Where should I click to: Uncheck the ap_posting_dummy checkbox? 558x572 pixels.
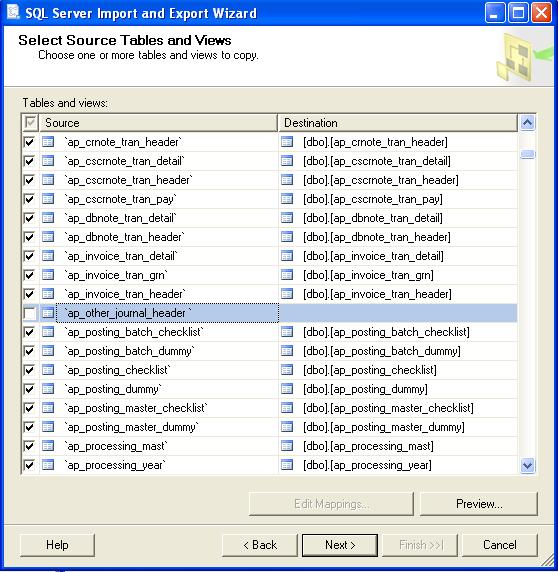coord(30,389)
